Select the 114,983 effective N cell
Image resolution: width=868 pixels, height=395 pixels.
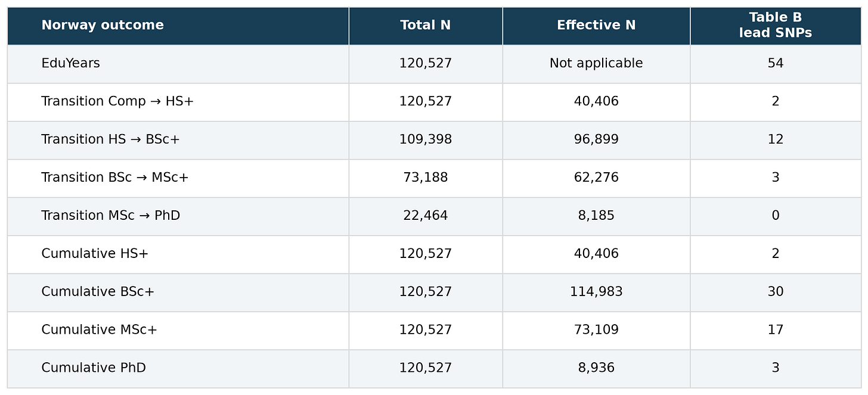tap(596, 292)
